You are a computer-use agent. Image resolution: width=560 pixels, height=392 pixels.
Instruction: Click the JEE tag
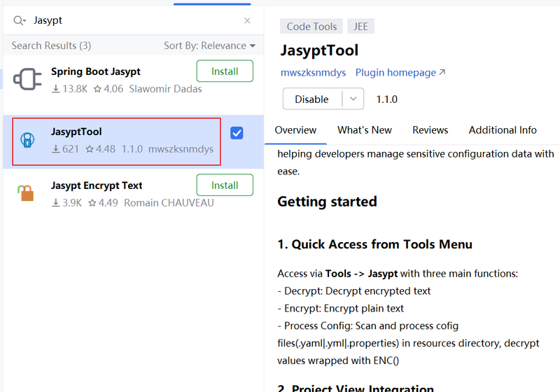pos(360,27)
